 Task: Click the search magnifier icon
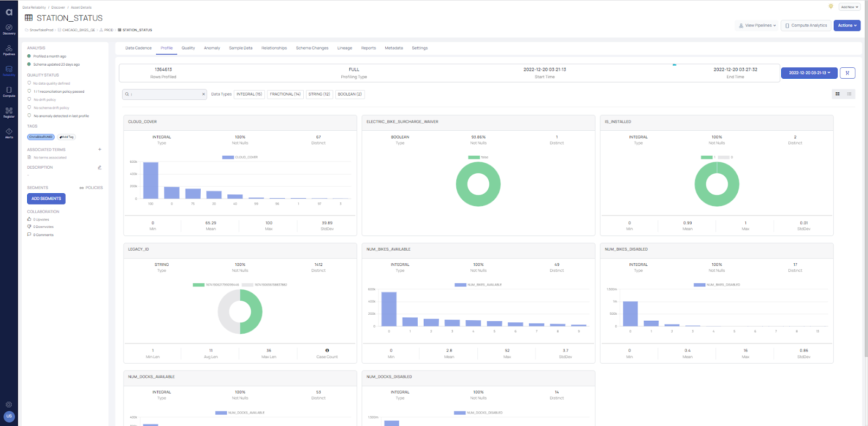coord(127,94)
